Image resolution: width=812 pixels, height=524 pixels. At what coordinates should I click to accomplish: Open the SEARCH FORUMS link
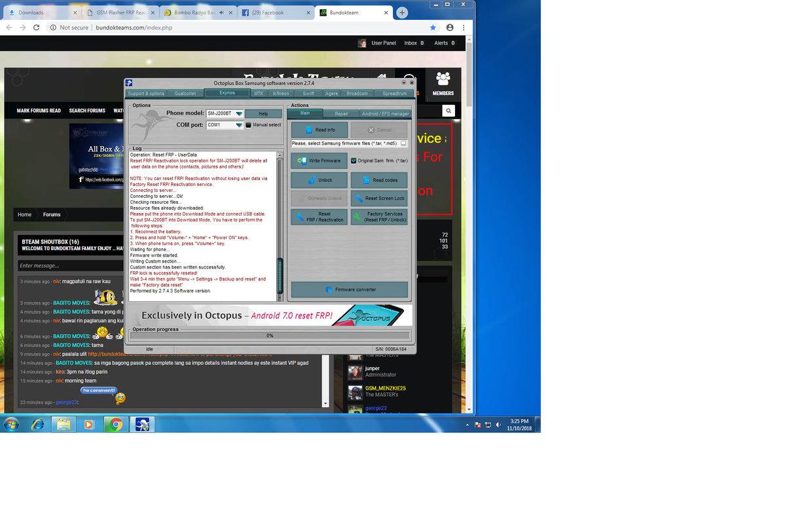coord(87,111)
